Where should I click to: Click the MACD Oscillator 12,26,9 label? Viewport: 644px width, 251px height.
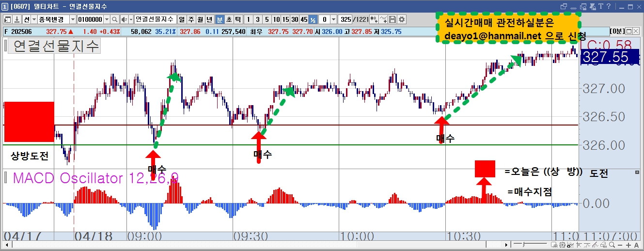(95, 178)
